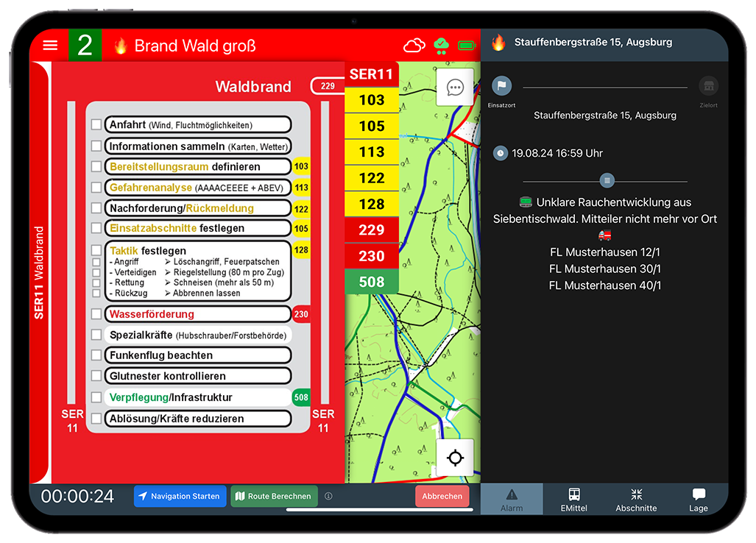The image size is (756, 543).
Task: Click the chat message icon on map
Action: click(x=455, y=88)
